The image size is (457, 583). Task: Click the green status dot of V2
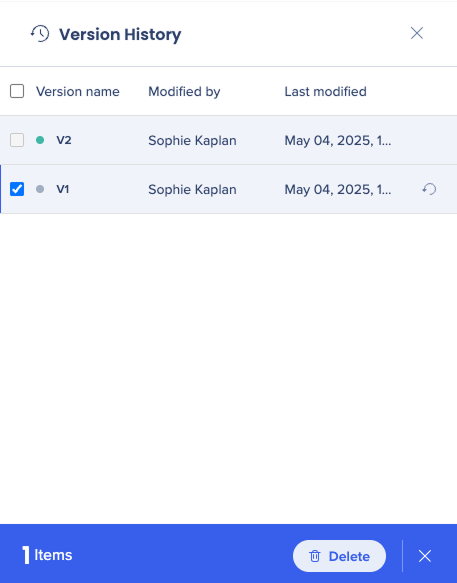[40, 140]
